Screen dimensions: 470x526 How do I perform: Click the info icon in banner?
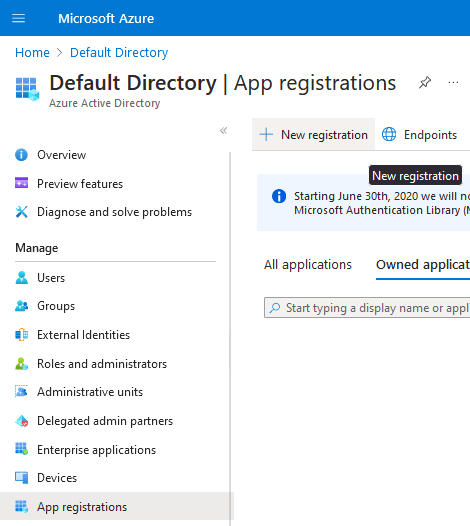click(x=279, y=196)
